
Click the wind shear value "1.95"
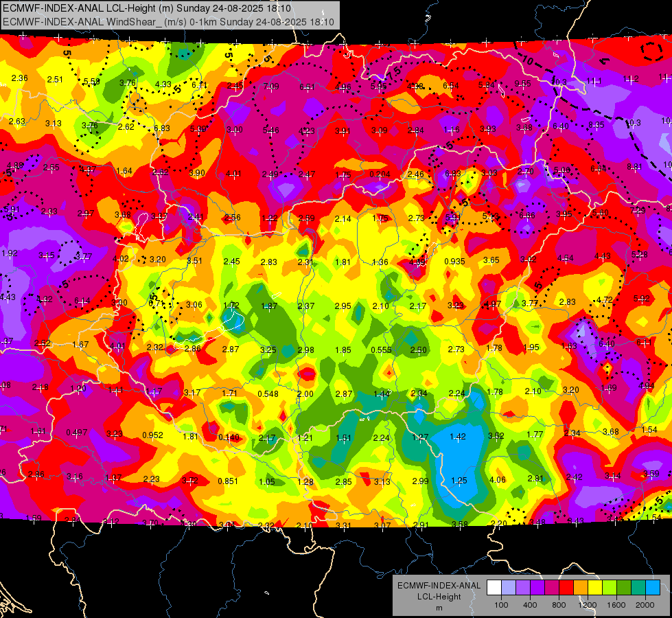click(531, 347)
